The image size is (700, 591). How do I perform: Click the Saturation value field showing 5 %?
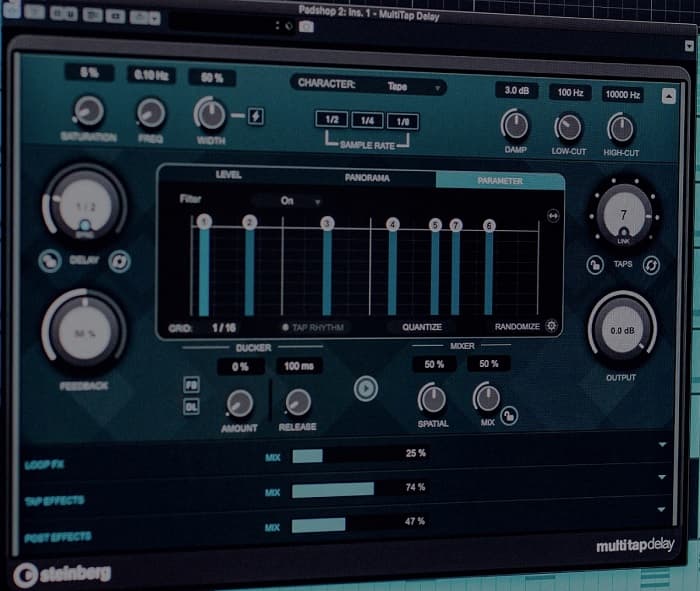[89, 72]
